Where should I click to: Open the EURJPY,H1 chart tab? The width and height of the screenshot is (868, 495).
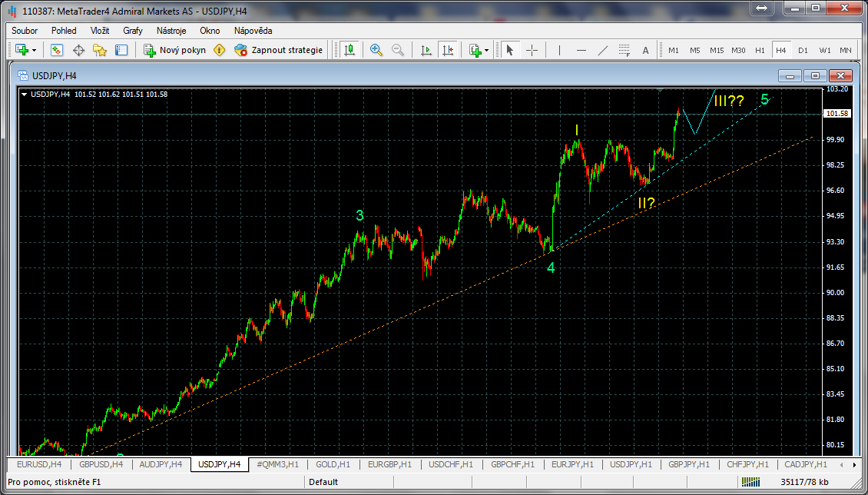[x=573, y=464]
